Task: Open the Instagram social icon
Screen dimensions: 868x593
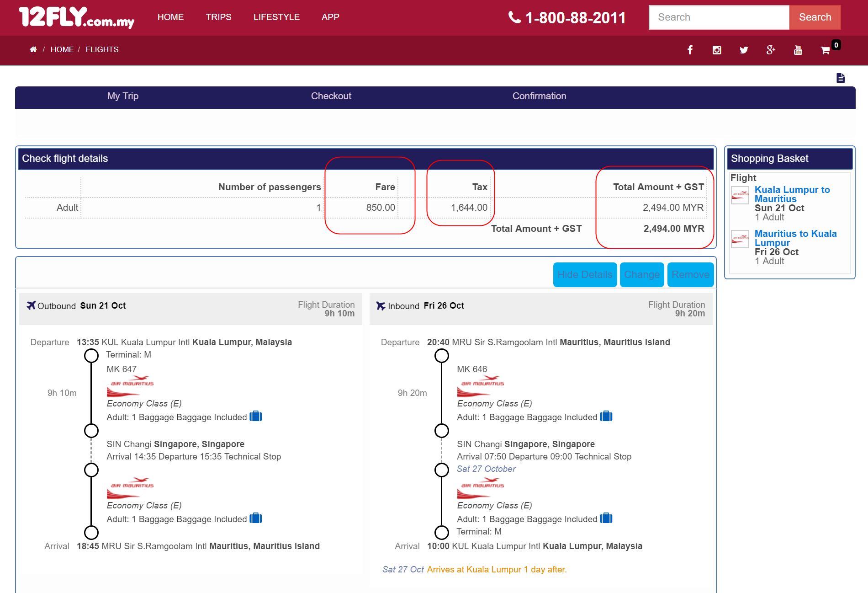Action: point(717,50)
